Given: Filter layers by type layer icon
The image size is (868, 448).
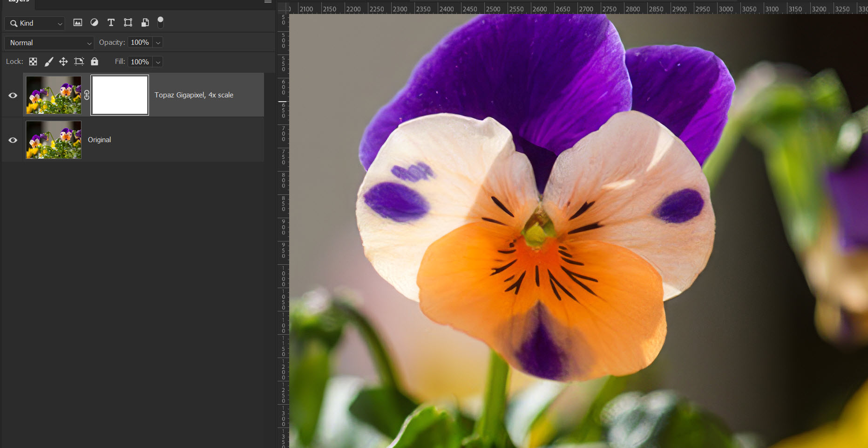Looking at the screenshot, I should click(x=111, y=22).
